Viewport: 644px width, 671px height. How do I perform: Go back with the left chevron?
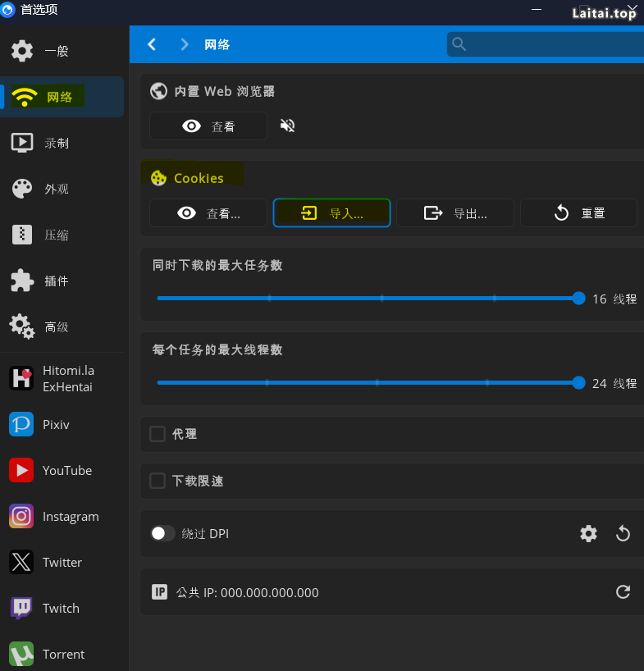tap(152, 44)
